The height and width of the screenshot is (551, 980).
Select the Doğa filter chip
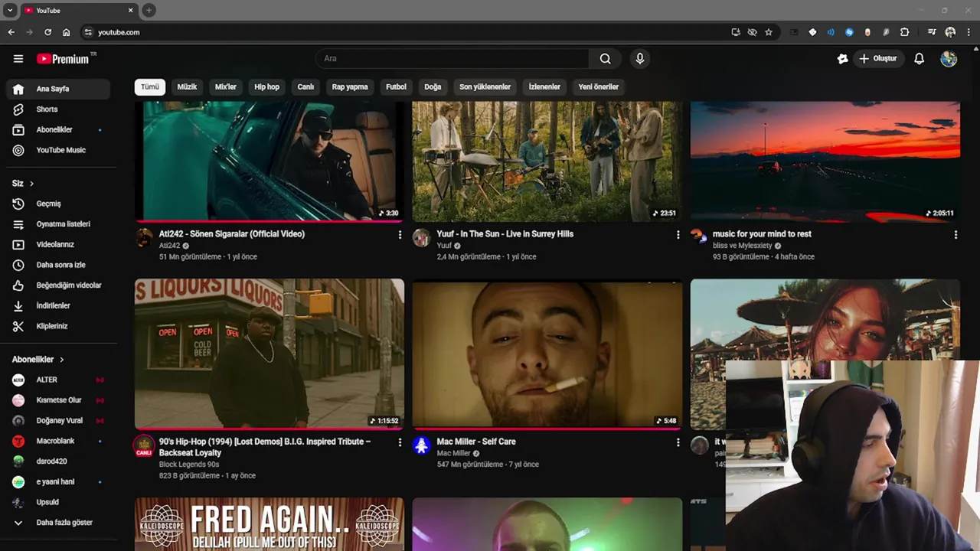pyautogui.click(x=433, y=86)
